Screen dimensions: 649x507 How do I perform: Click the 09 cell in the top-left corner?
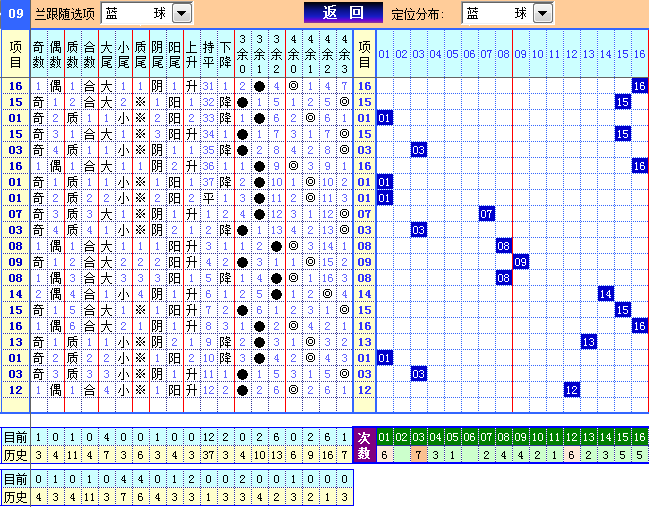[16, 14]
